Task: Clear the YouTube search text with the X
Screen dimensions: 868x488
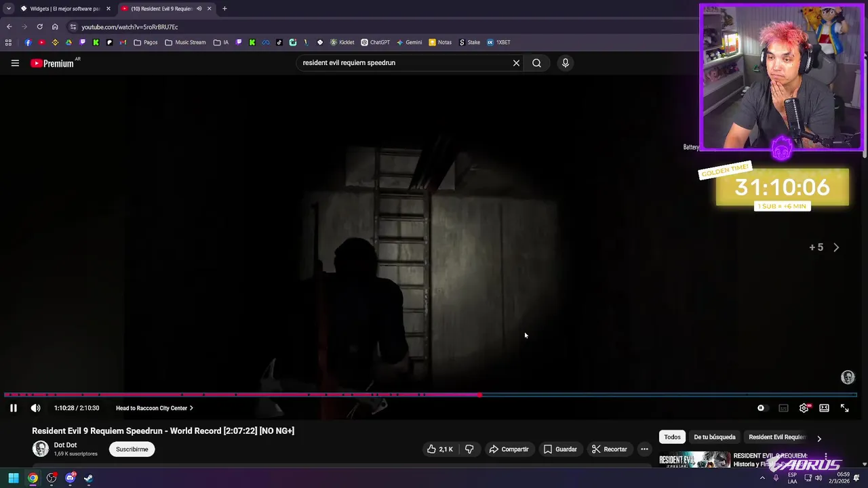Action: 516,63
